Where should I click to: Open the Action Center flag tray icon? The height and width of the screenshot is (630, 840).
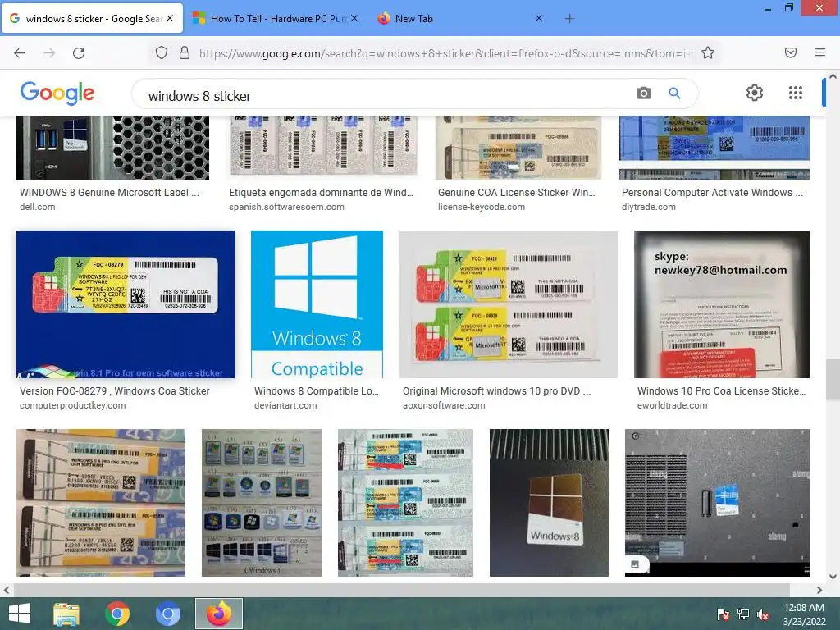click(x=724, y=614)
